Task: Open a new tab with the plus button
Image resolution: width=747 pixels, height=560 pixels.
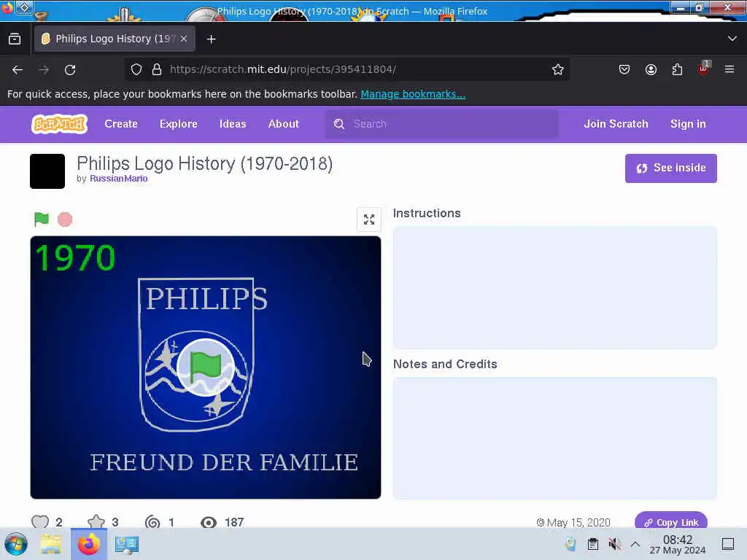Action: point(211,39)
